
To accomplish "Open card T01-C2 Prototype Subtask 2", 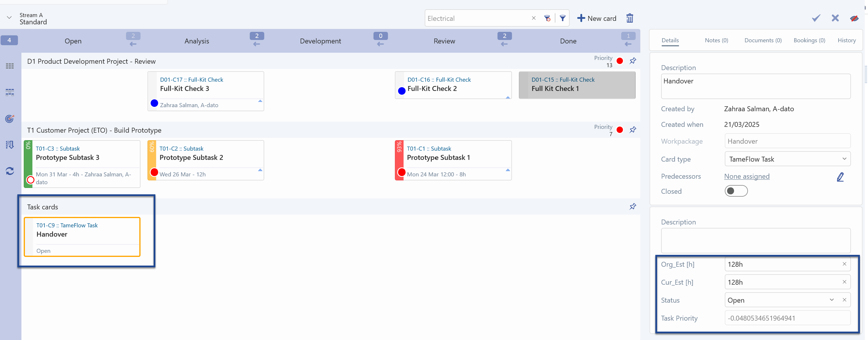I will coord(206,160).
